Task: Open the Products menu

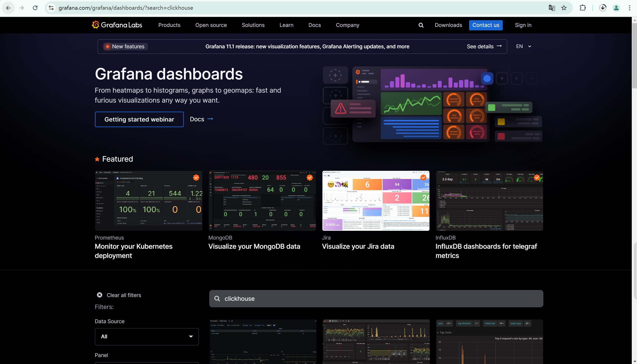Action: tap(169, 25)
